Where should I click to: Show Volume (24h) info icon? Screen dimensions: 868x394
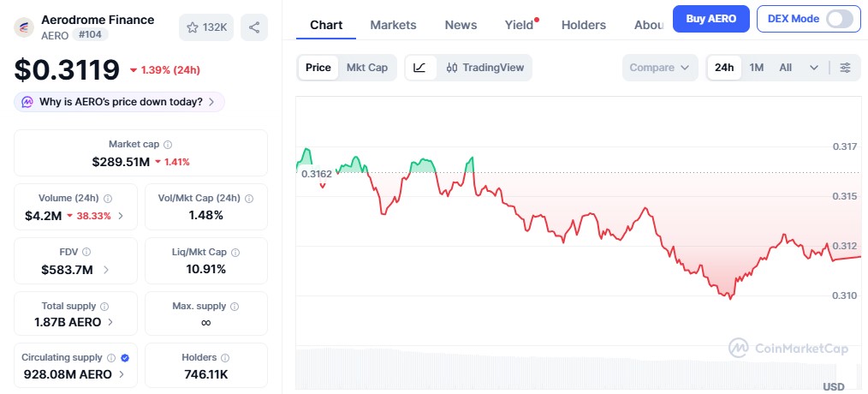pyautogui.click(x=108, y=199)
